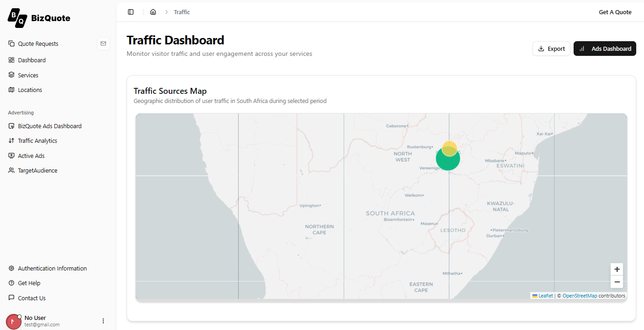This screenshot has width=644, height=330.
Task: Click the No User avatar
Action: [14, 321]
